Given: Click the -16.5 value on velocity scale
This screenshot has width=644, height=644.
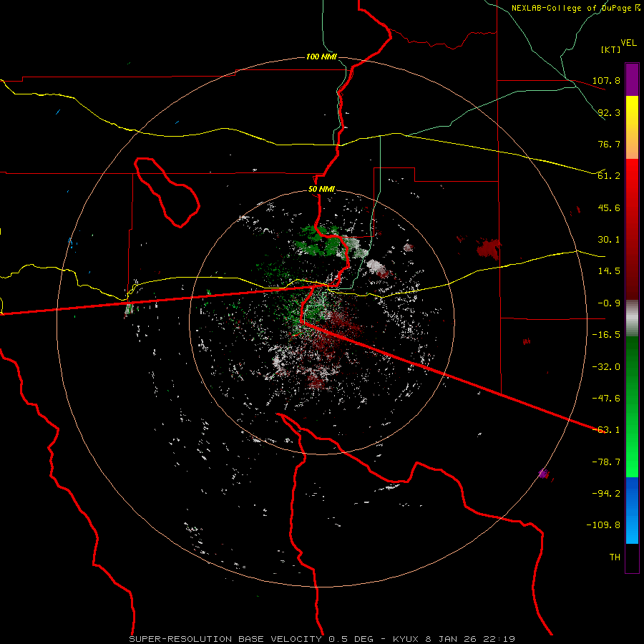Looking at the screenshot, I should pos(606,335).
